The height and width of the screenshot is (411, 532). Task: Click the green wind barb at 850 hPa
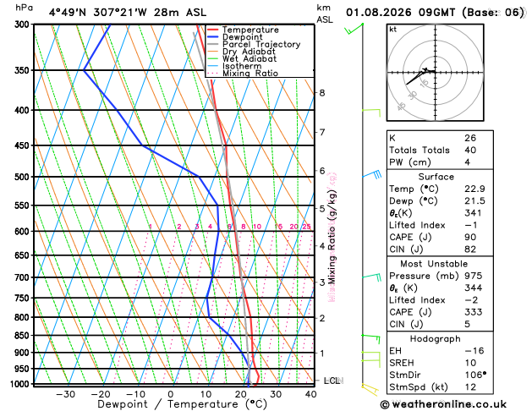tap(370, 339)
